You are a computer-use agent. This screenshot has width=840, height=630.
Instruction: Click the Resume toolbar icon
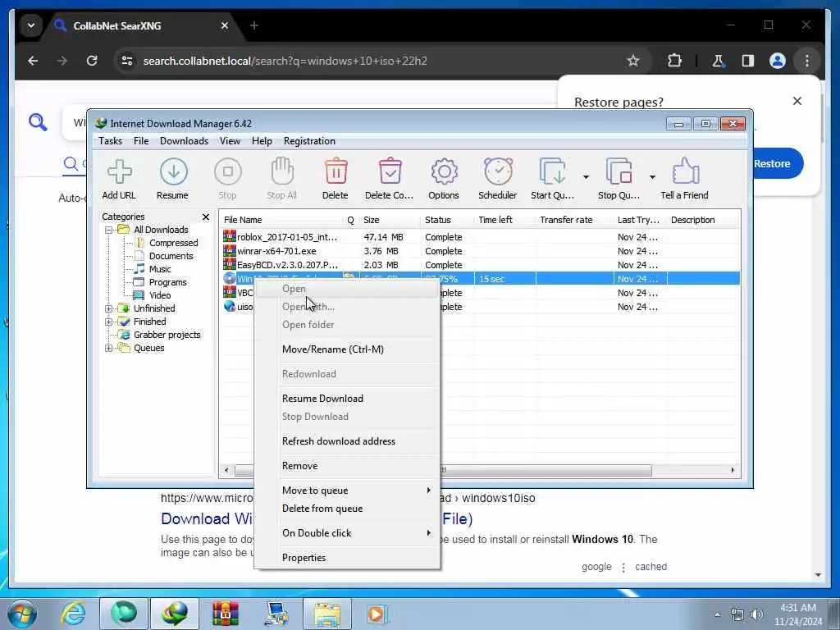coord(173,172)
